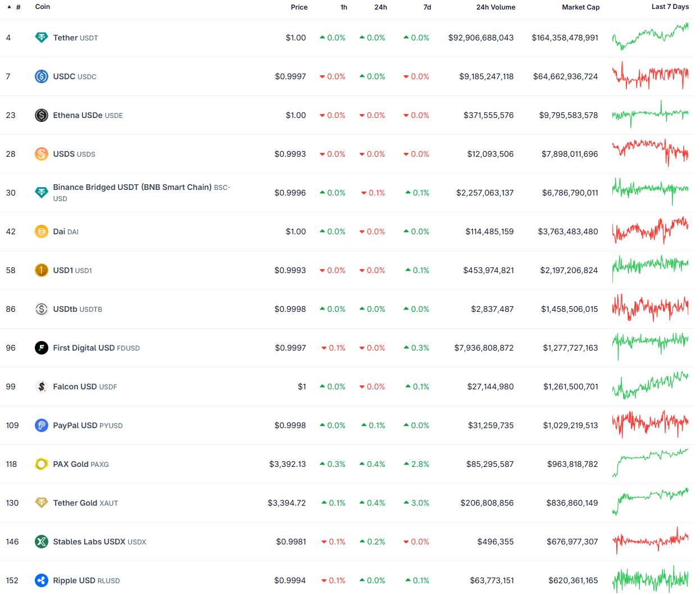Click the Ethena USDe coin logo
The width and height of the screenshot is (700, 595).
coord(42,115)
